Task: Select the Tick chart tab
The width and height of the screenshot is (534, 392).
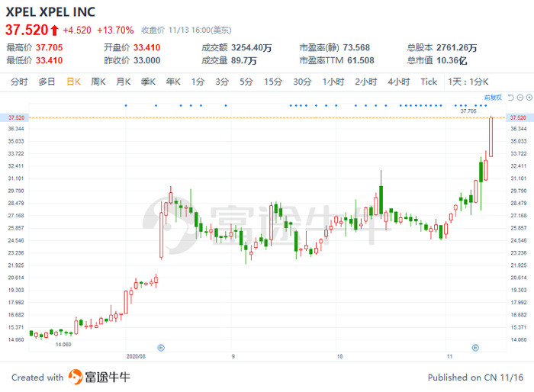Action: click(x=429, y=82)
